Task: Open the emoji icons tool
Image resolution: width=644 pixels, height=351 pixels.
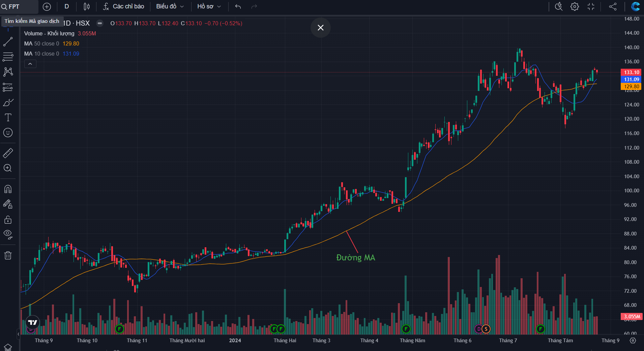Action: [8, 133]
